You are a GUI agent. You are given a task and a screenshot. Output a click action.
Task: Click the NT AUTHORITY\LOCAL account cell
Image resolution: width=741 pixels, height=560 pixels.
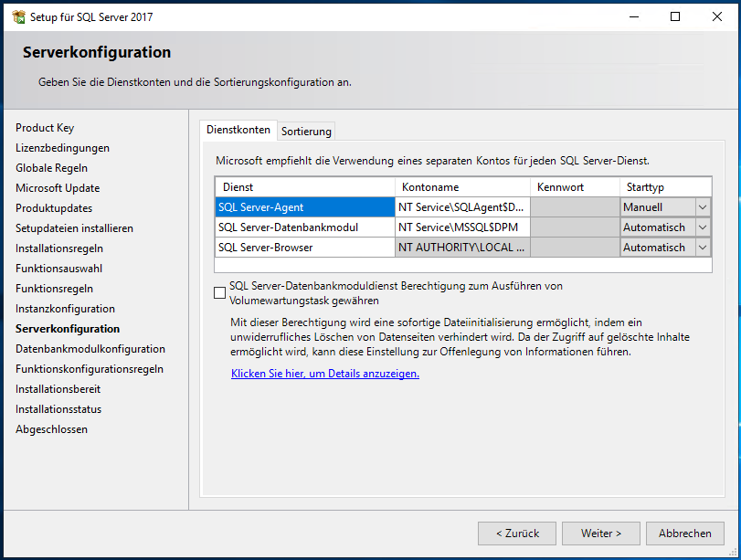pyautogui.click(x=462, y=248)
